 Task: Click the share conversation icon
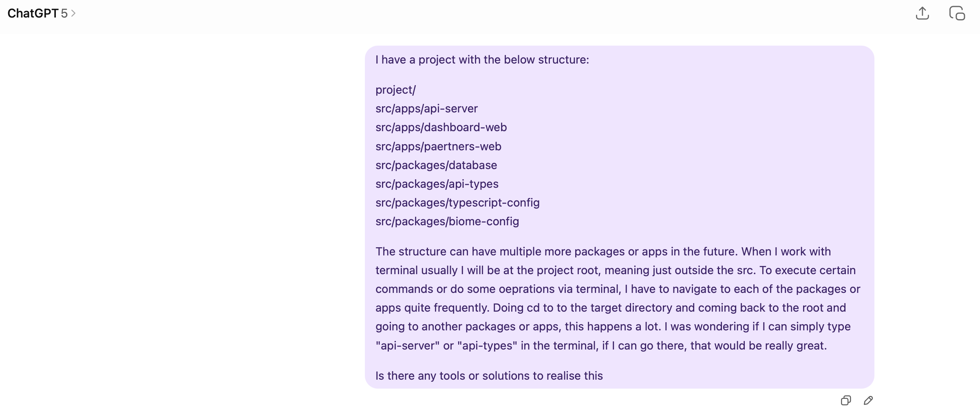922,13
